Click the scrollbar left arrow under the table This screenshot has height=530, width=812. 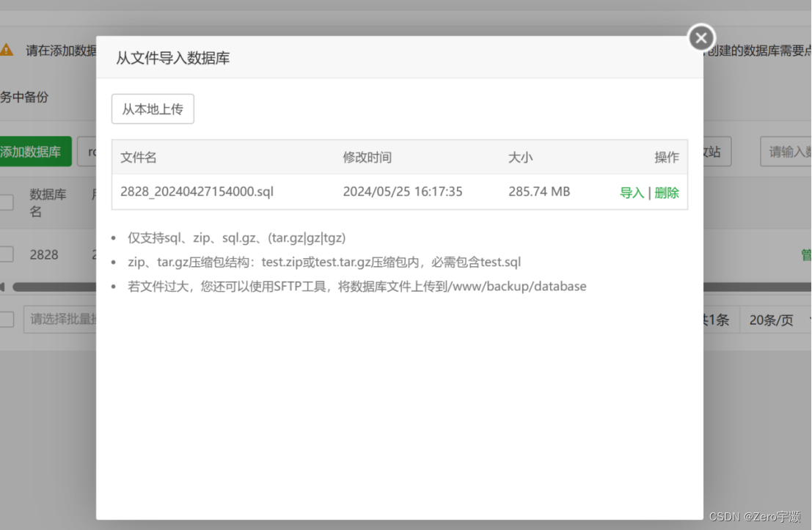(x=3, y=287)
